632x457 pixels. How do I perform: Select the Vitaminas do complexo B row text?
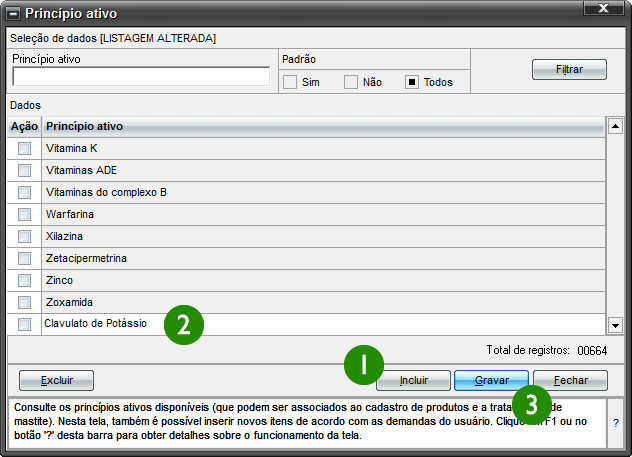[x=106, y=192]
